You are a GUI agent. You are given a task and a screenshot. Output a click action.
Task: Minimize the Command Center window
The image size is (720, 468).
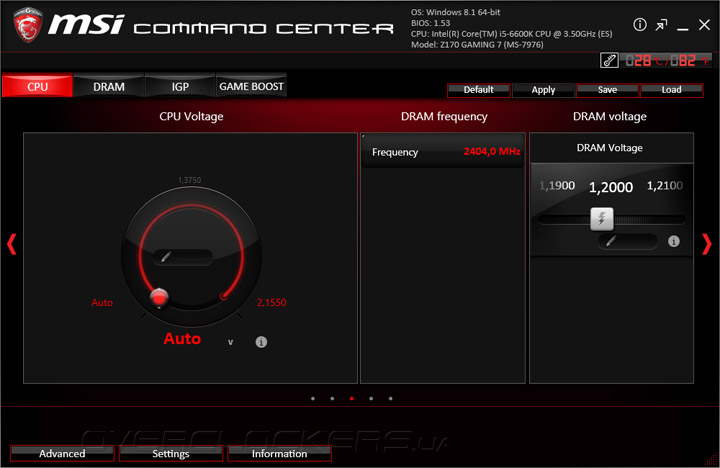click(x=683, y=28)
